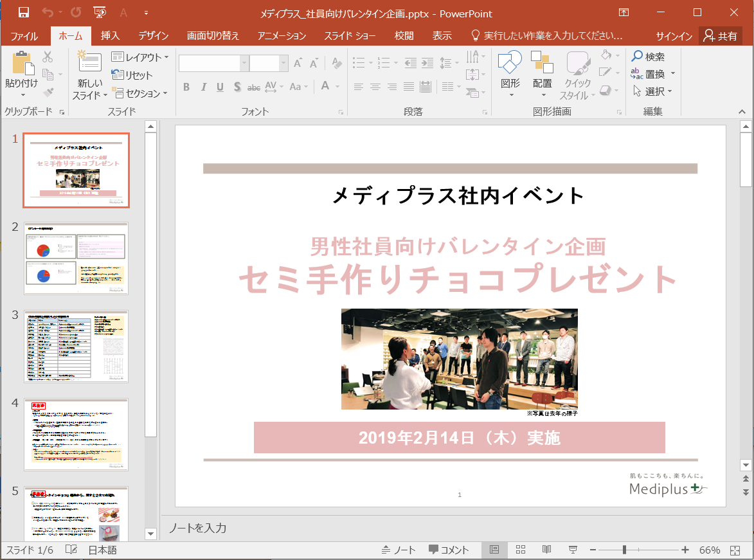Increase font size with large A icon
Image resolution: width=754 pixels, height=560 pixels.
pos(298,62)
